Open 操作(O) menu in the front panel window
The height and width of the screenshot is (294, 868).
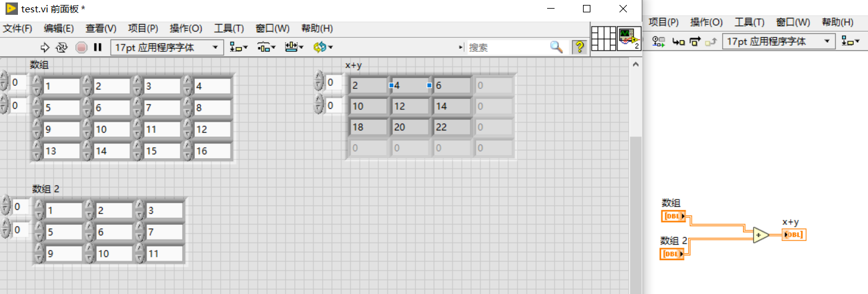coord(186,28)
